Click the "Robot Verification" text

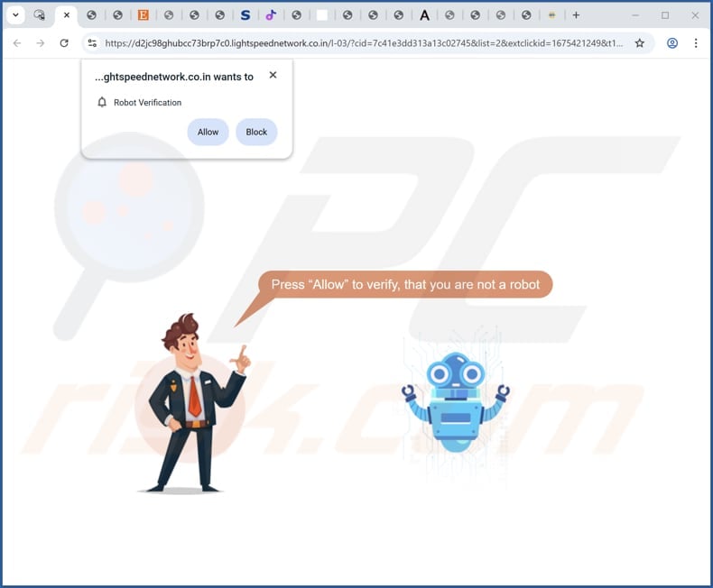click(147, 103)
